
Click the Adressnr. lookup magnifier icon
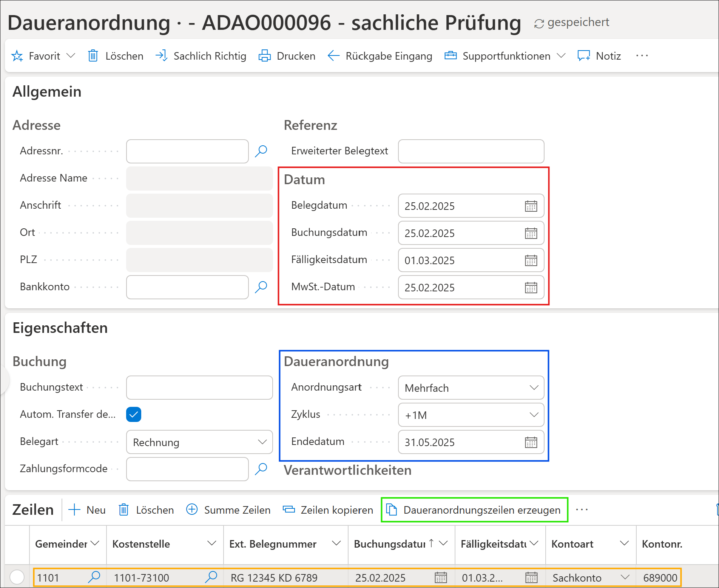[261, 151]
